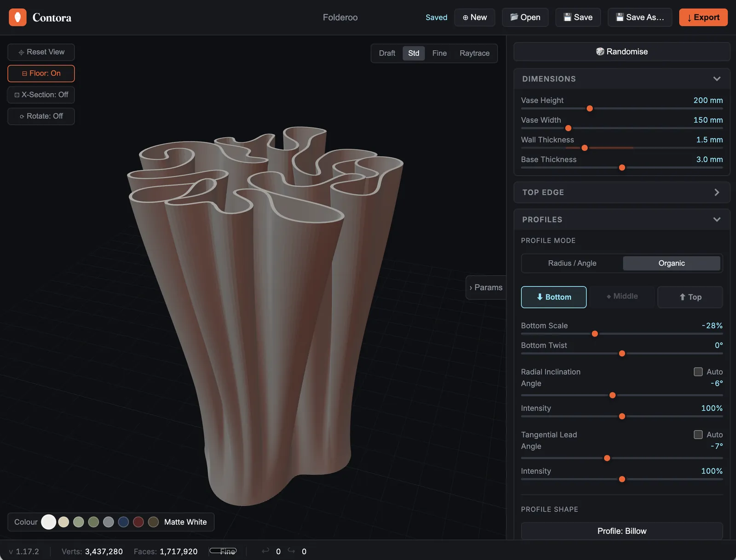
Task: Pick the matte white colour swatch
Action: click(x=48, y=522)
